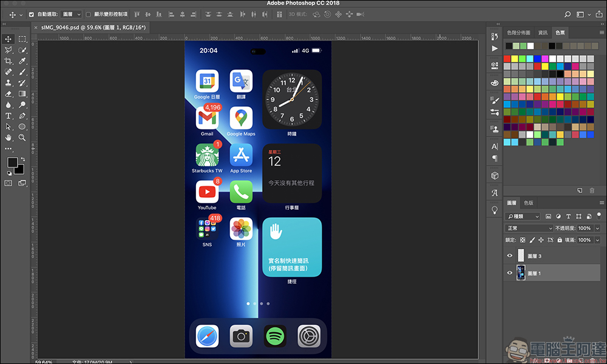This screenshot has height=364, width=607.
Task: Toggle Quick Mask mode
Action: pos(8,183)
